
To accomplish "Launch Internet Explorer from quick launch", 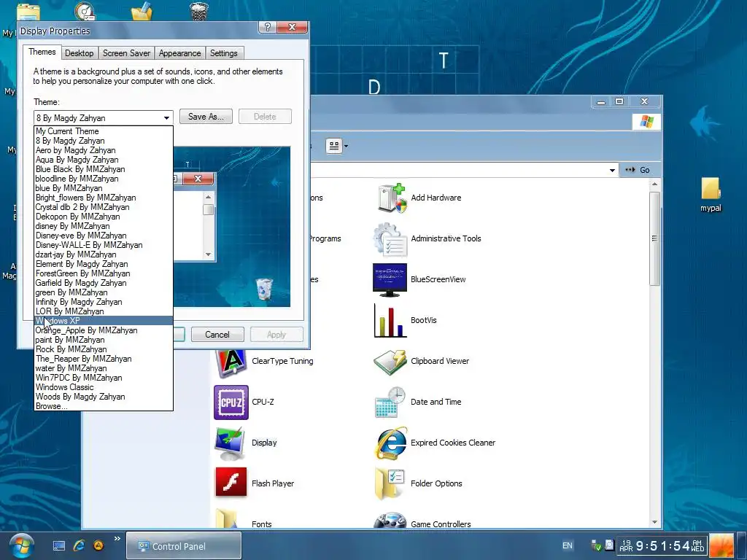I will 79,545.
